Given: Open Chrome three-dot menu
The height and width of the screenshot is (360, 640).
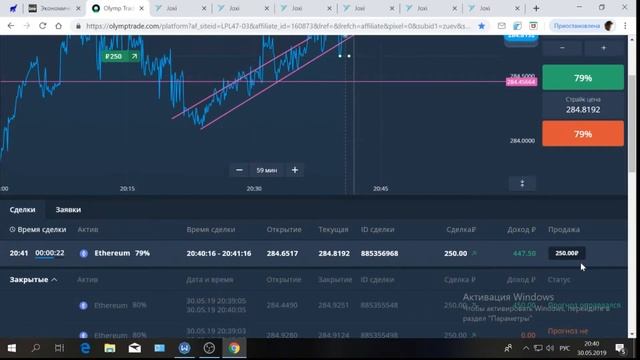Looking at the screenshot, I should (x=625, y=26).
